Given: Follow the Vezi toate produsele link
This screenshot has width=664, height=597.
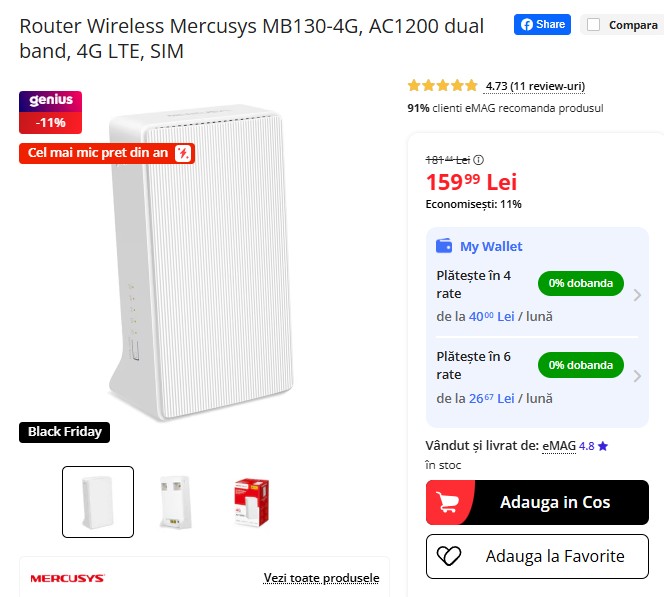Looking at the screenshot, I should (321, 578).
